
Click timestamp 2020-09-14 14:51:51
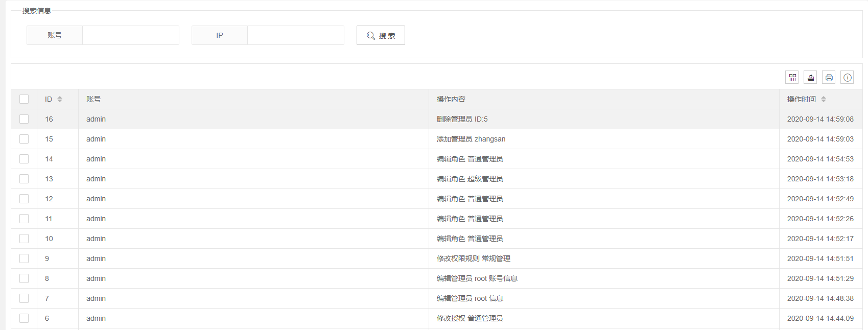820,258
